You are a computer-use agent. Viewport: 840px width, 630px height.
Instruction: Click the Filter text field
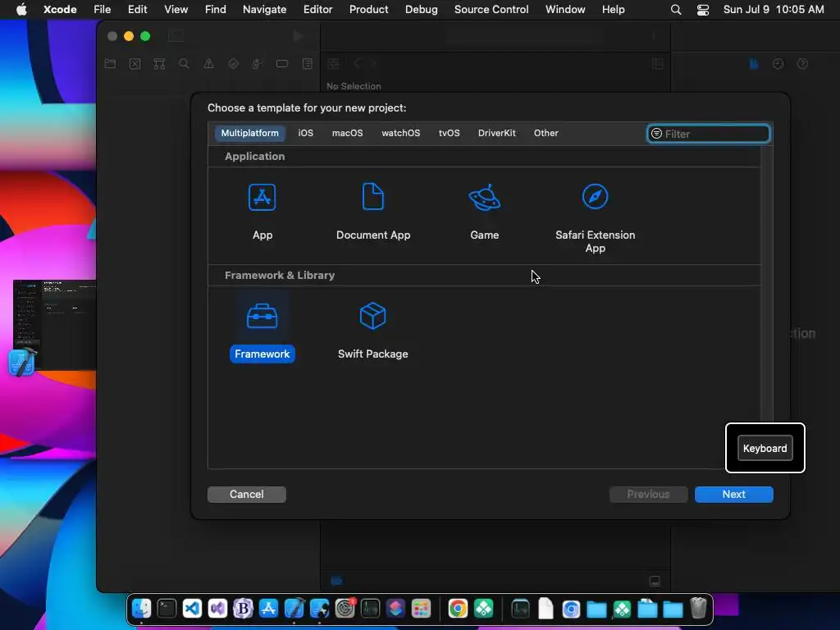(x=709, y=134)
